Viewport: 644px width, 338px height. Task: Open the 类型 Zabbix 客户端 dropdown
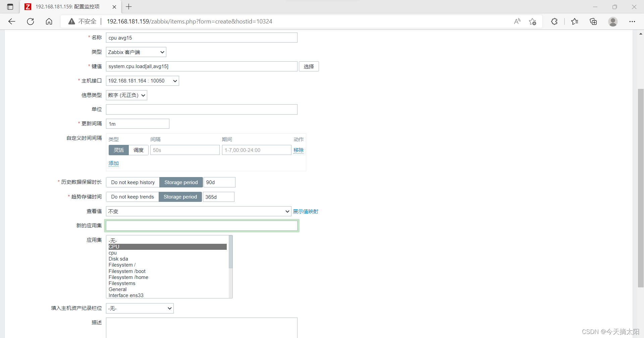[136, 52]
